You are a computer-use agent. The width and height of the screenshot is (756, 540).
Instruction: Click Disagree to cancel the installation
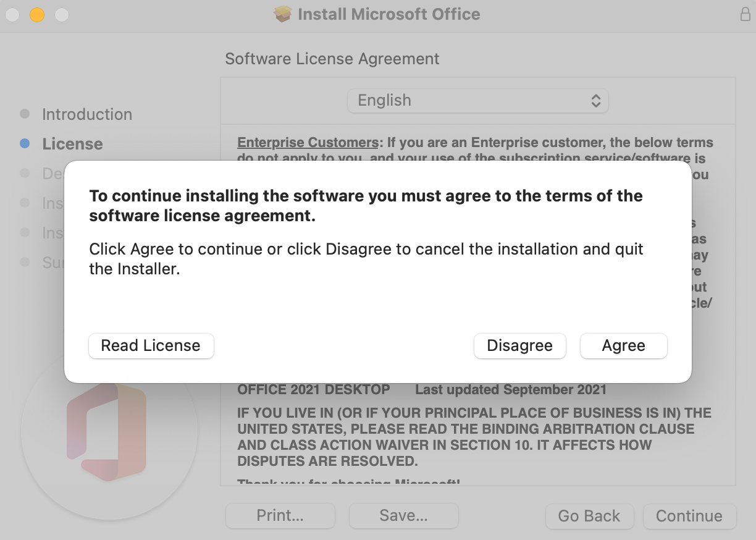pyautogui.click(x=519, y=346)
